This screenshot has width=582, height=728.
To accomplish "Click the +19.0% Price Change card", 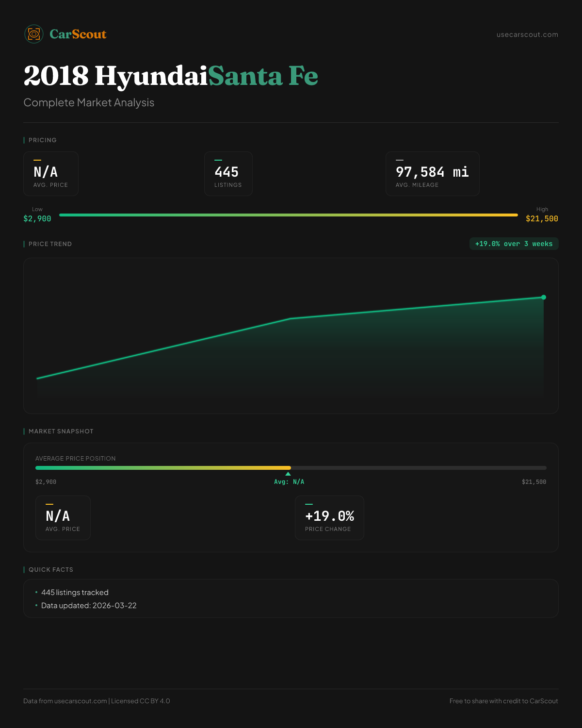I will [x=329, y=518].
